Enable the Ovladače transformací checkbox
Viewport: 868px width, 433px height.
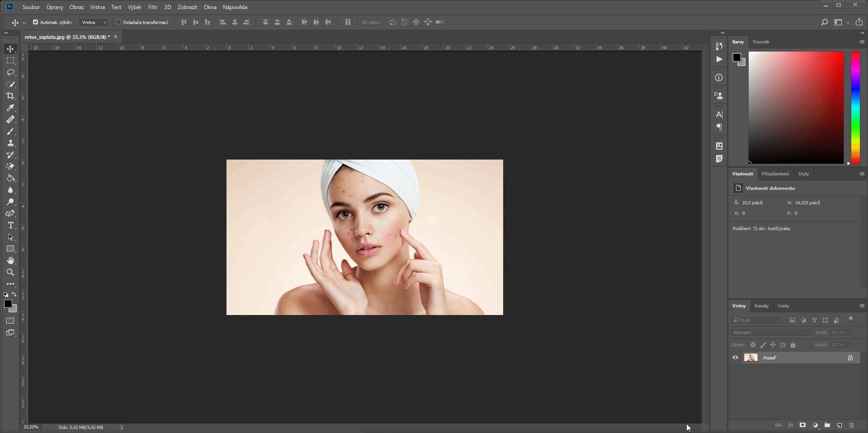tap(118, 22)
